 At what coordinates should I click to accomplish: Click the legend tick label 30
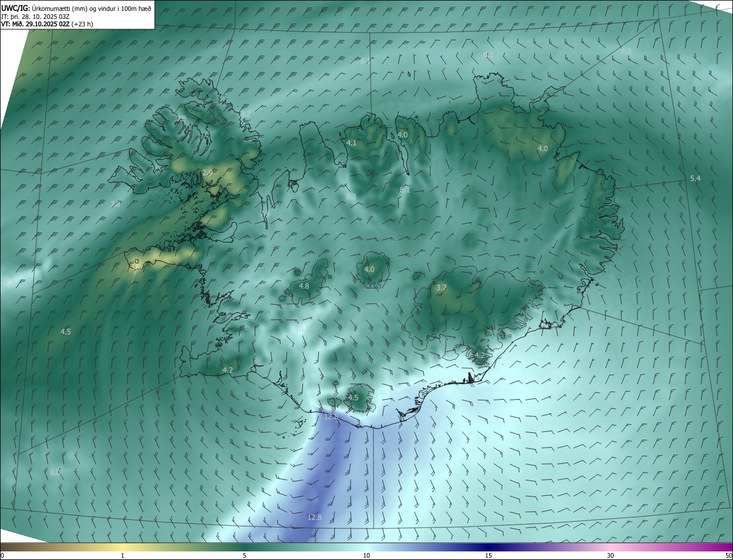pos(610,555)
